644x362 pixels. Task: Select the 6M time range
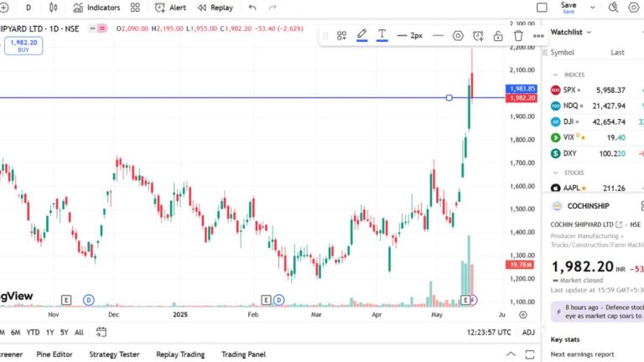pyautogui.click(x=16, y=333)
